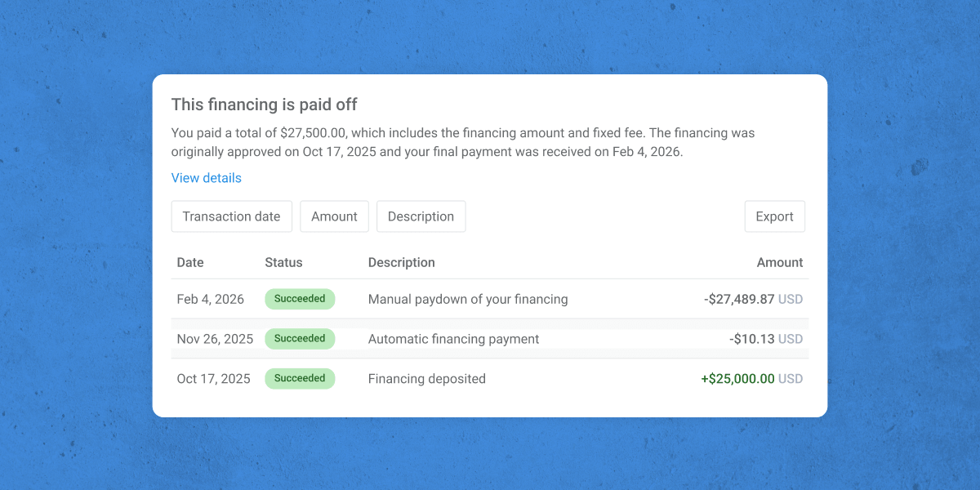Select the Amount column header
This screenshot has width=980, height=490.
coord(779,262)
